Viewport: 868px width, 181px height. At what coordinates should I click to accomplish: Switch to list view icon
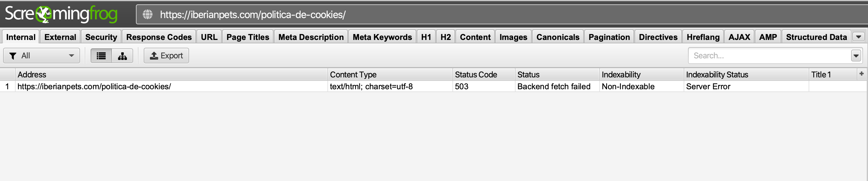coord(101,56)
